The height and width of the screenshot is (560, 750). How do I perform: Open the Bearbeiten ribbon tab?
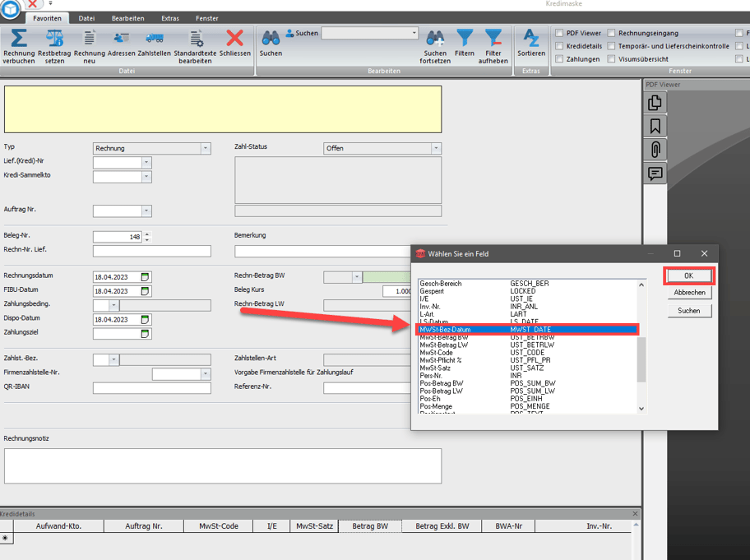coord(127,18)
